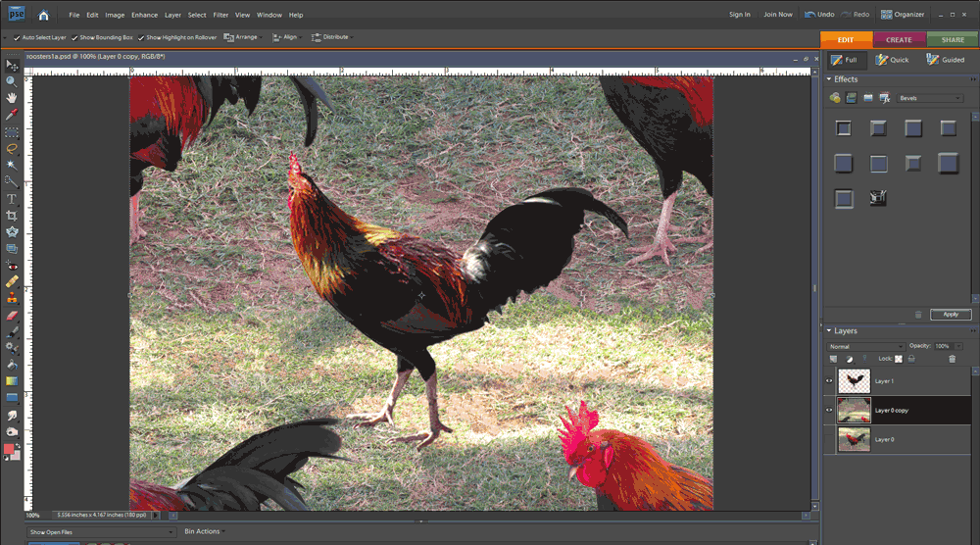Delete layer using Layers panel trash icon
980x545 pixels.
[x=951, y=360]
